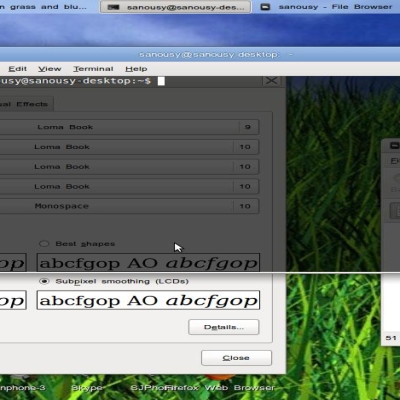This screenshot has width=400, height=400.
Task: Open the Edit menu in the terminal
Action: coord(18,69)
